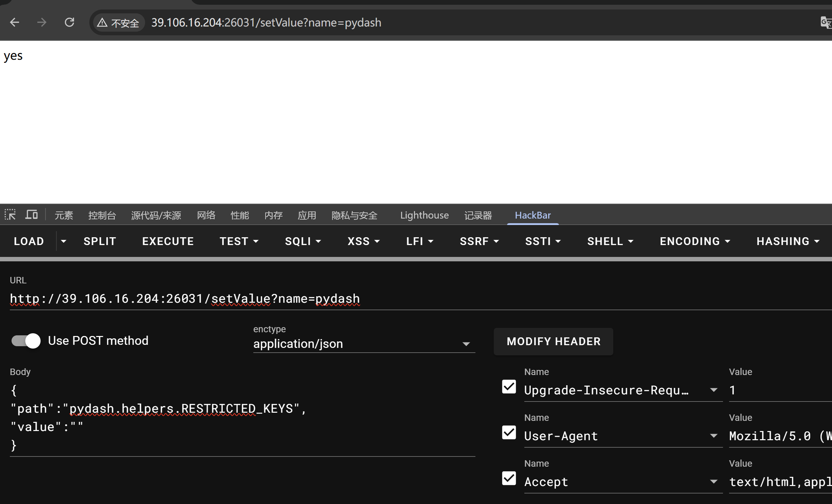Switch to the Lighthouse tab

coord(424,215)
